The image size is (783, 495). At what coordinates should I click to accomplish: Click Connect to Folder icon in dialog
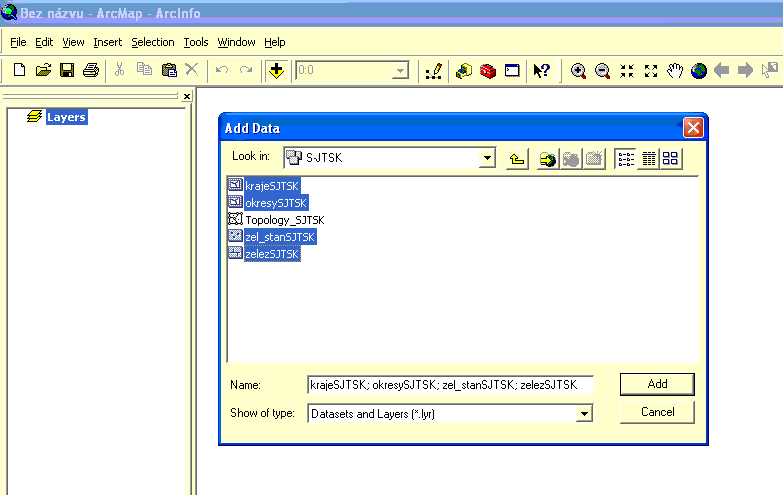[548, 159]
